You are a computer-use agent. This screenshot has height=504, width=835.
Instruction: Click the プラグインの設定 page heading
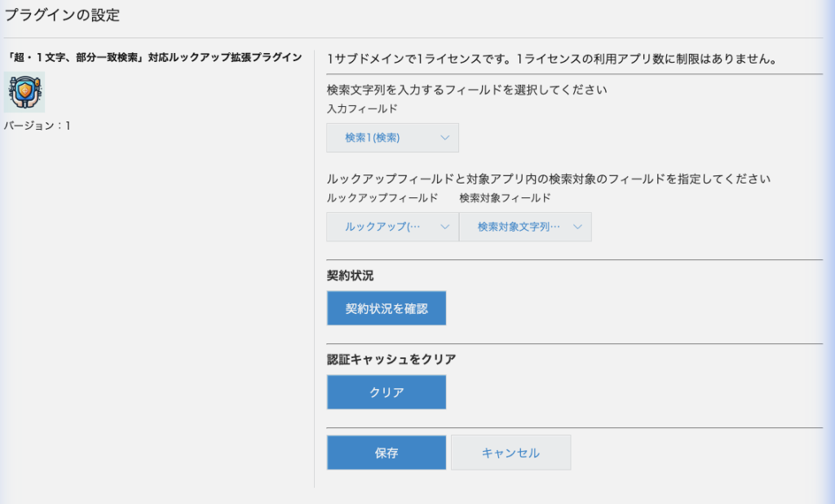coord(62,15)
